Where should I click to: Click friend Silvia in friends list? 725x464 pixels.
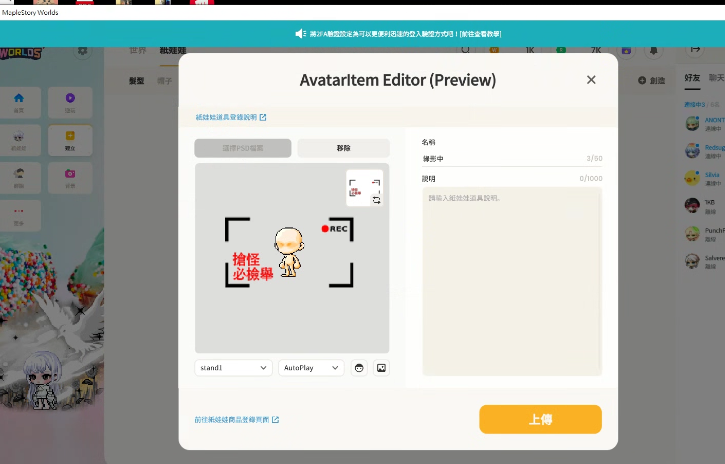[704, 178]
